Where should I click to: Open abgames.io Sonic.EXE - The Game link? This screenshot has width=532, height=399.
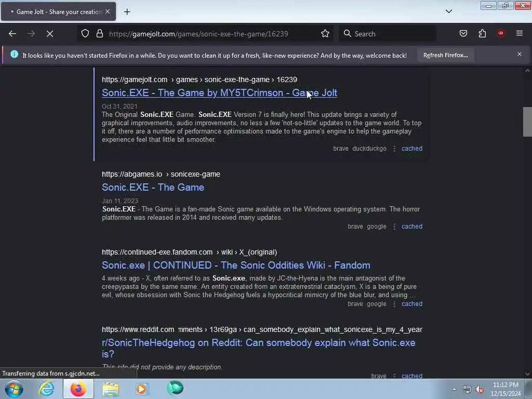click(153, 187)
